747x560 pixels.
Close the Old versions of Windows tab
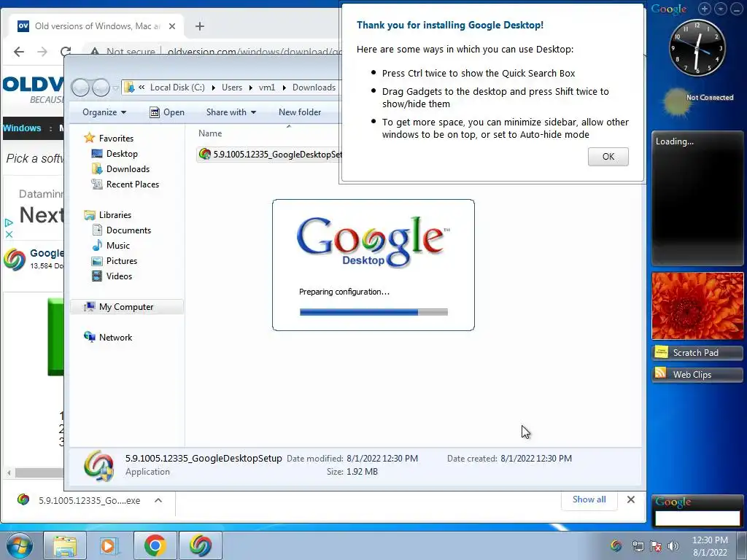tap(172, 26)
